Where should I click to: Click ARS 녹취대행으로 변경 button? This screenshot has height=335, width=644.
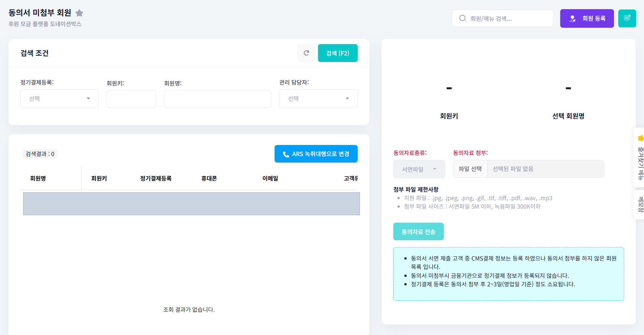[x=316, y=154]
